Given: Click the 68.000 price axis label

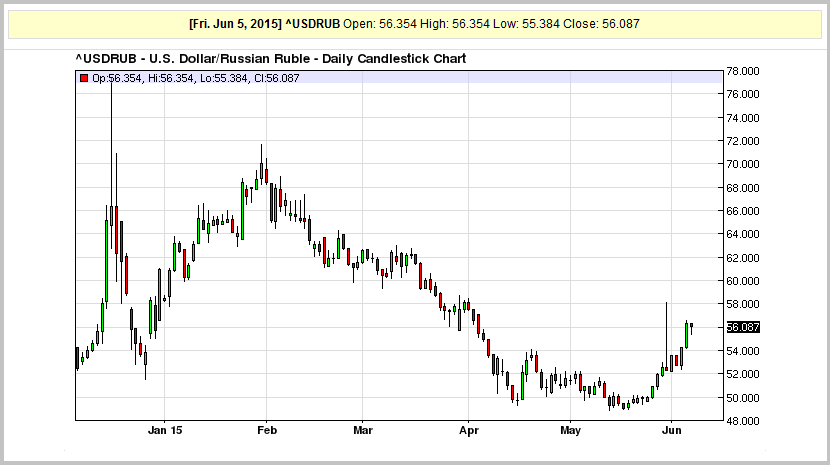Looking at the screenshot, I should tap(743, 187).
